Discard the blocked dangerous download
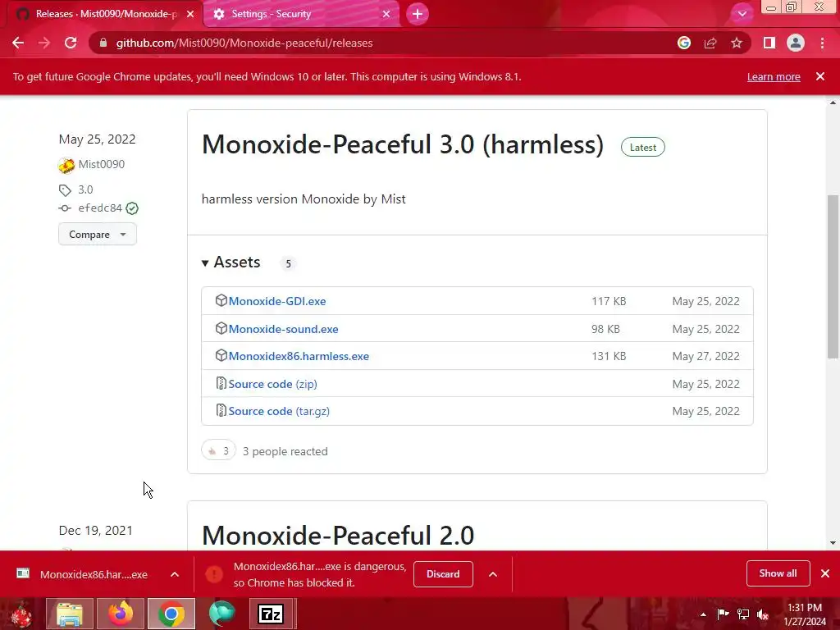Image resolution: width=840 pixels, height=630 pixels. click(443, 574)
